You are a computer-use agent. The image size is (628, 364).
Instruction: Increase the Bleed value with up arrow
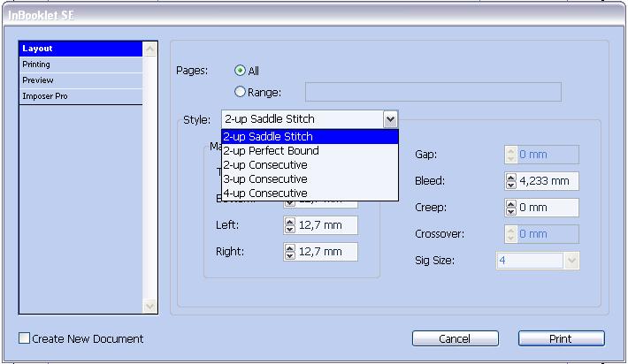(x=510, y=178)
